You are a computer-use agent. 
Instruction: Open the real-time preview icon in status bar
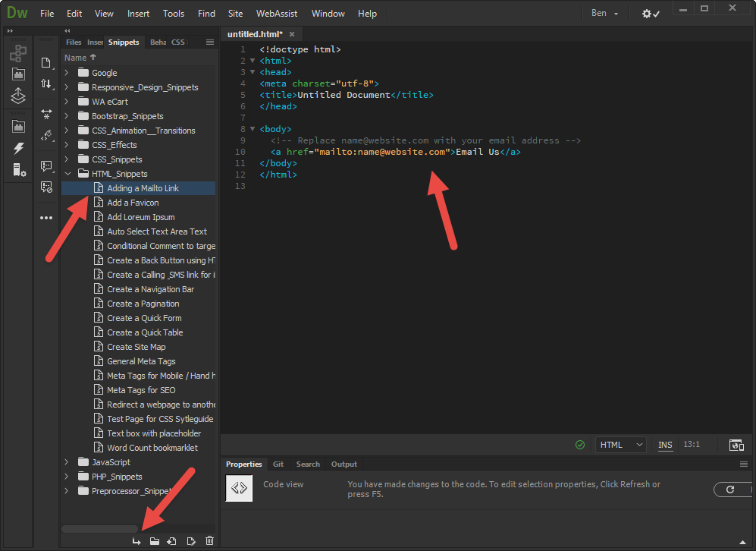click(736, 445)
